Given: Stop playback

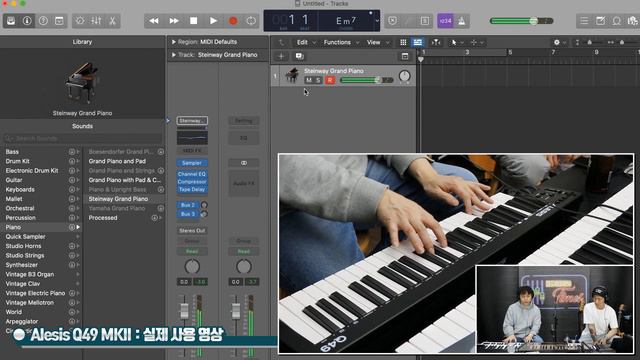Looking at the screenshot, I should (193, 21).
